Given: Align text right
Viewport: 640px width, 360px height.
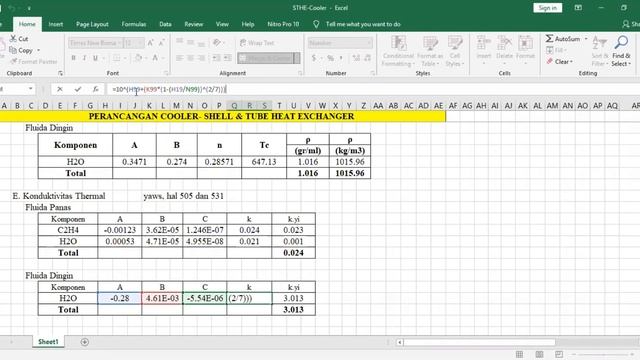Looking at the screenshot, I should click(201, 58).
